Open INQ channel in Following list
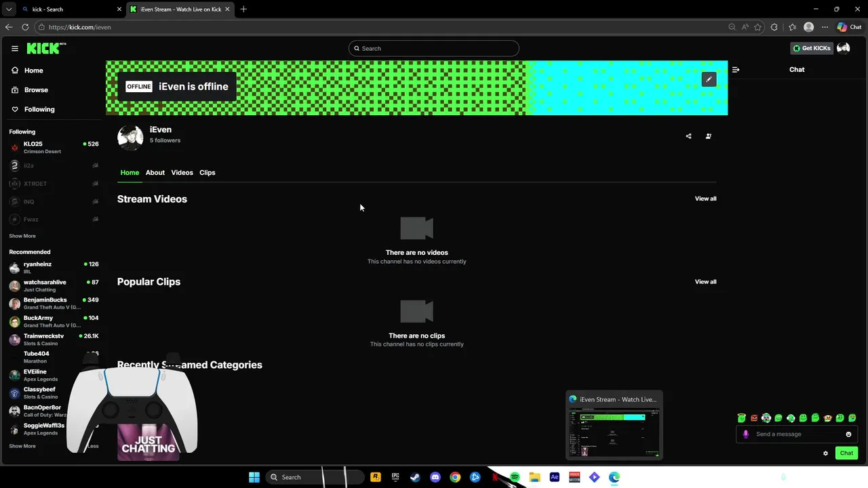This screenshot has height=488, width=868. (54, 201)
